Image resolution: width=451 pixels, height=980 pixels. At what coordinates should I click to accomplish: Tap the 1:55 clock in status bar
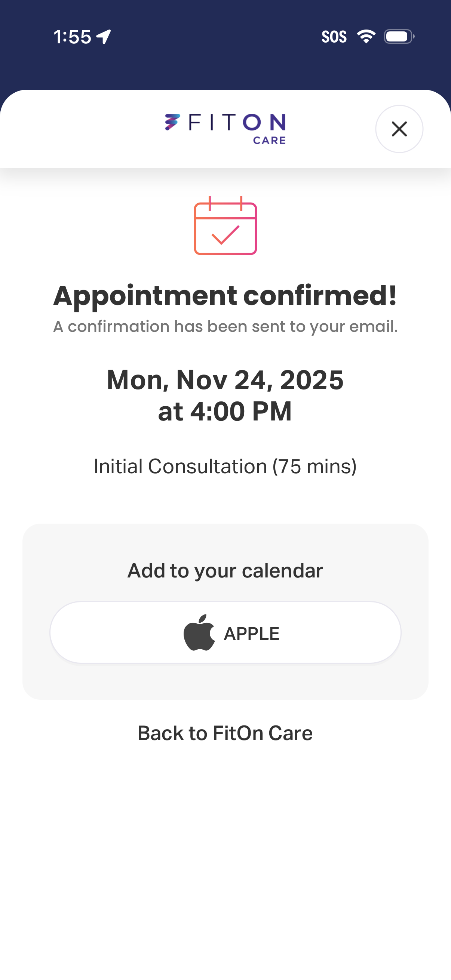point(72,37)
